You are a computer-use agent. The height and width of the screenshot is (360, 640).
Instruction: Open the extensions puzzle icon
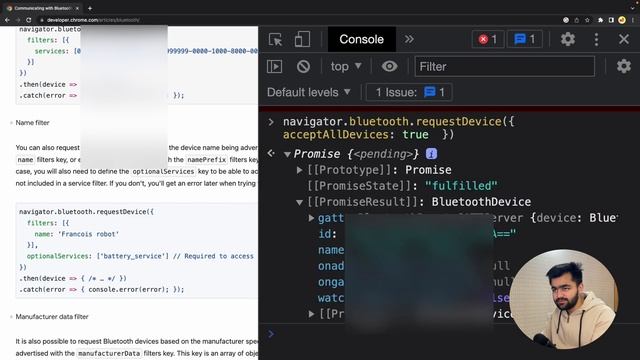coord(600,20)
